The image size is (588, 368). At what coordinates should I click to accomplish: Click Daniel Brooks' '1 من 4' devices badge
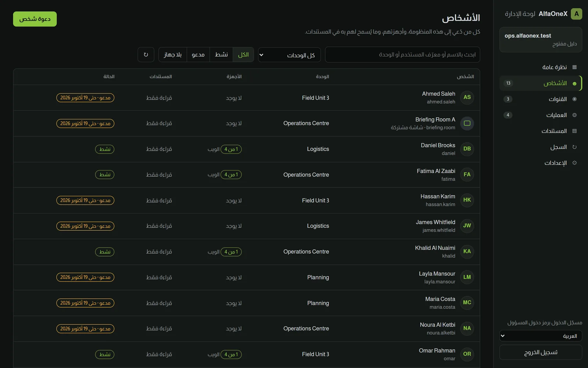pyautogui.click(x=231, y=149)
